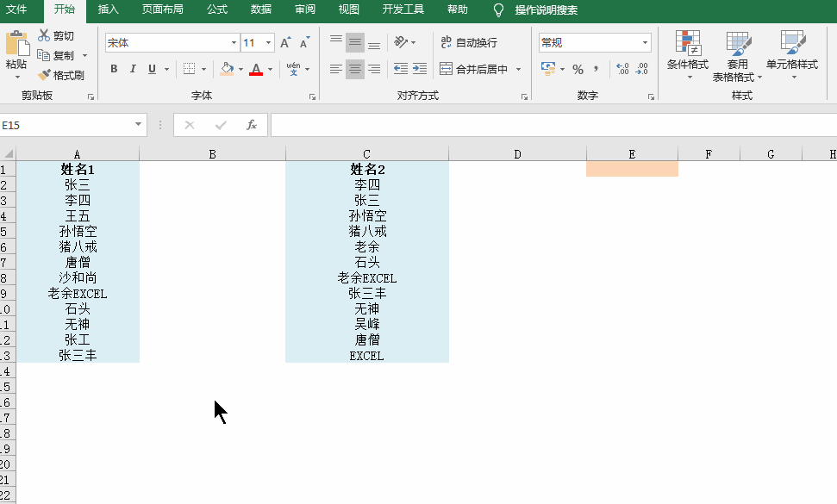Image resolution: width=837 pixels, height=504 pixels.
Task: Toggle Bold formatting
Action: 114,69
